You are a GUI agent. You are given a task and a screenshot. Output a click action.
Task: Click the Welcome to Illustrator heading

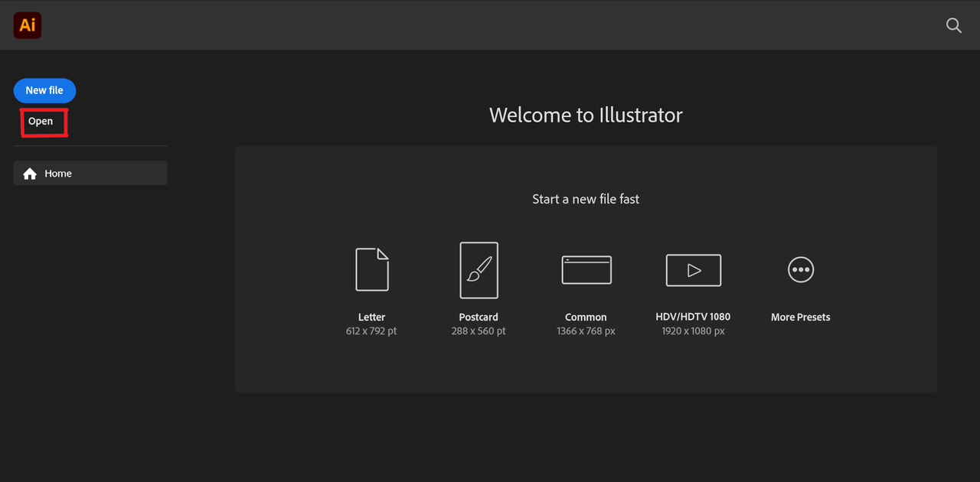tap(586, 115)
